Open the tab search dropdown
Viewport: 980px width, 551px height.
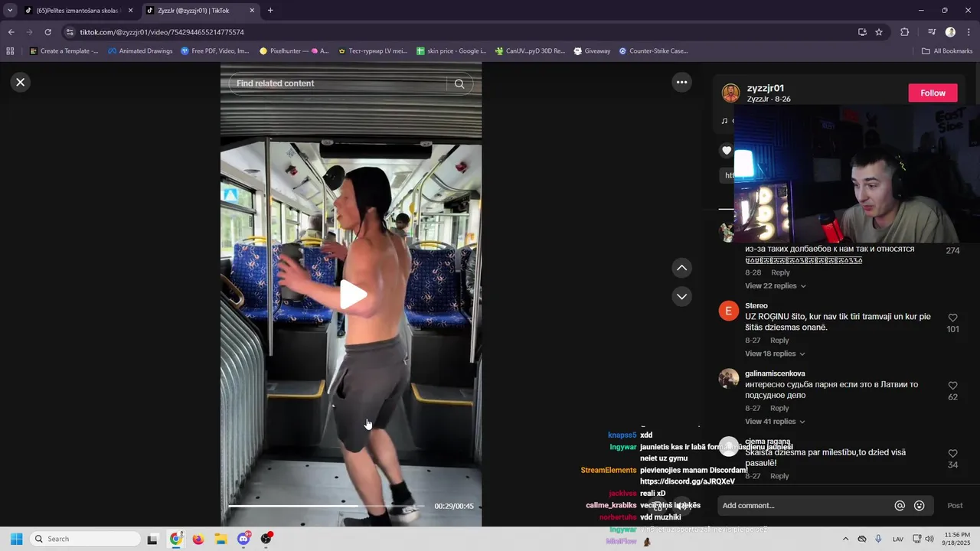(x=10, y=11)
